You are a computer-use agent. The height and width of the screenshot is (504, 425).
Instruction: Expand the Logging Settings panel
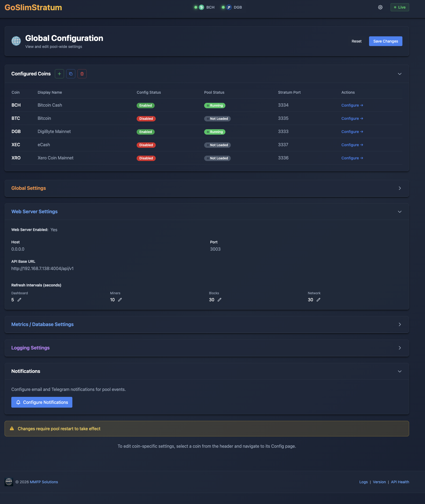400,348
